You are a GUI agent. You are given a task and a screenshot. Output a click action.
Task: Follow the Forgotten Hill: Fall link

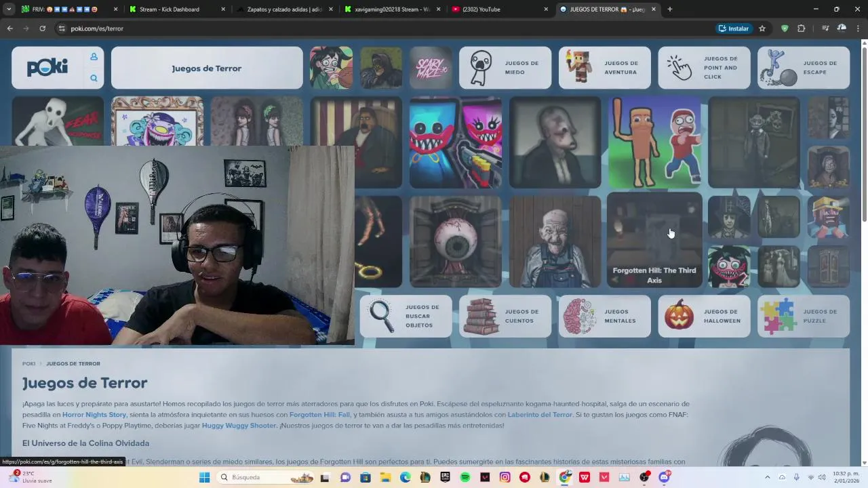click(319, 415)
